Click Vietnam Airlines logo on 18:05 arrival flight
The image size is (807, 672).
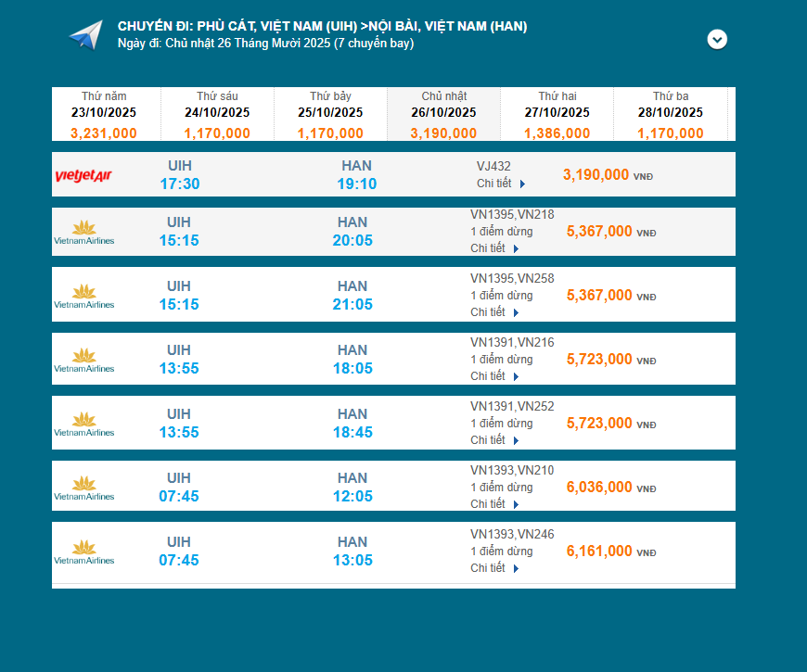point(84,360)
